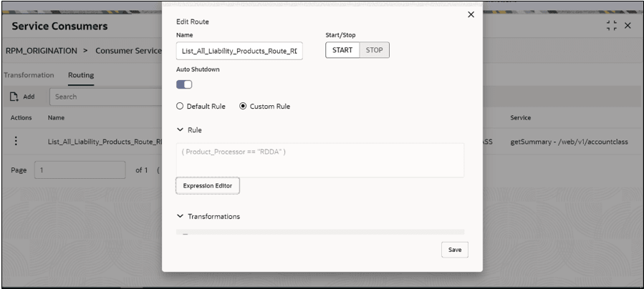Image resolution: width=644 pixels, height=289 pixels.
Task: Select the START button
Action: (x=342, y=50)
